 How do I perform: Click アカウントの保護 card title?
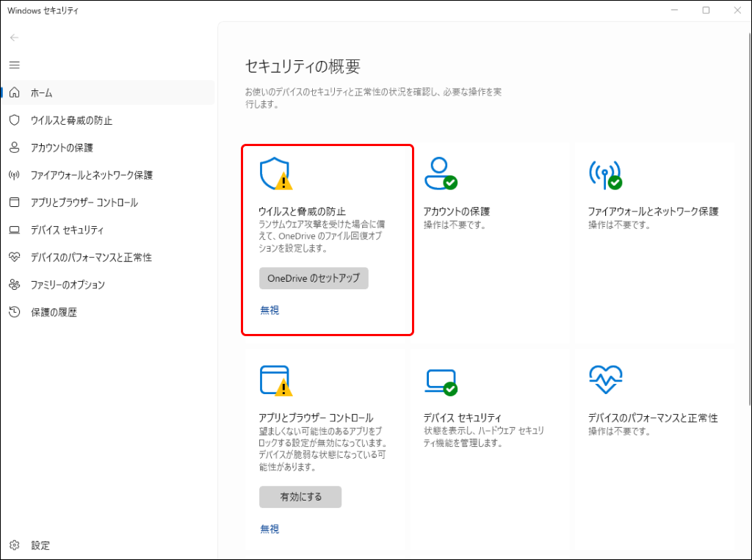pyautogui.click(x=457, y=211)
